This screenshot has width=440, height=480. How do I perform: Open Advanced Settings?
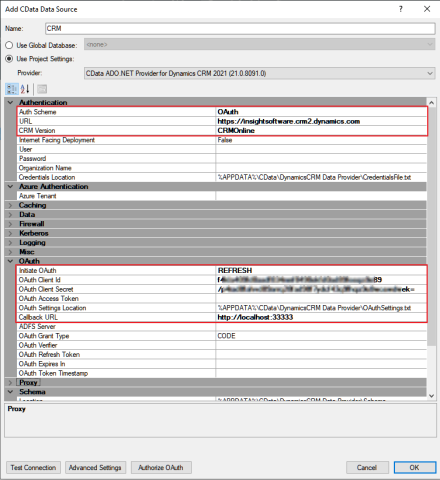(x=95, y=468)
